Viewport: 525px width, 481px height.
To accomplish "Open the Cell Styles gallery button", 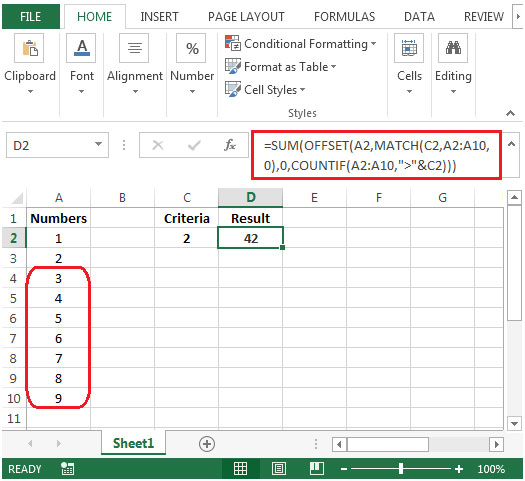I will 265,90.
